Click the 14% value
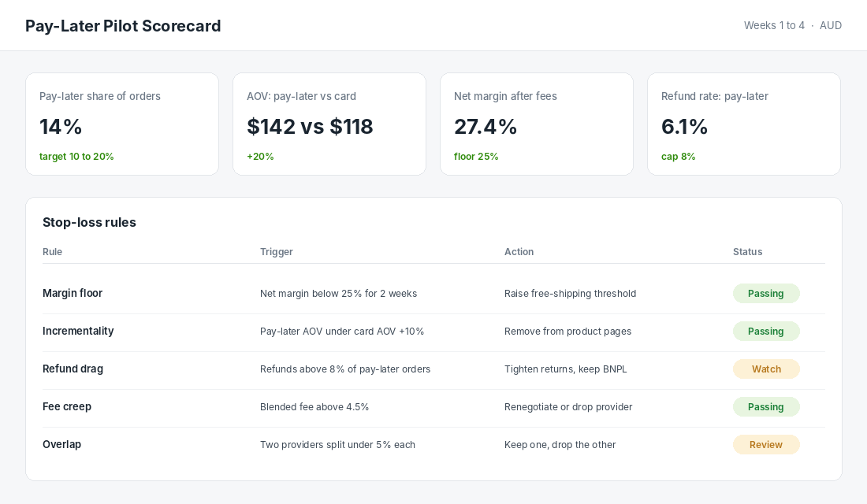 point(61,127)
